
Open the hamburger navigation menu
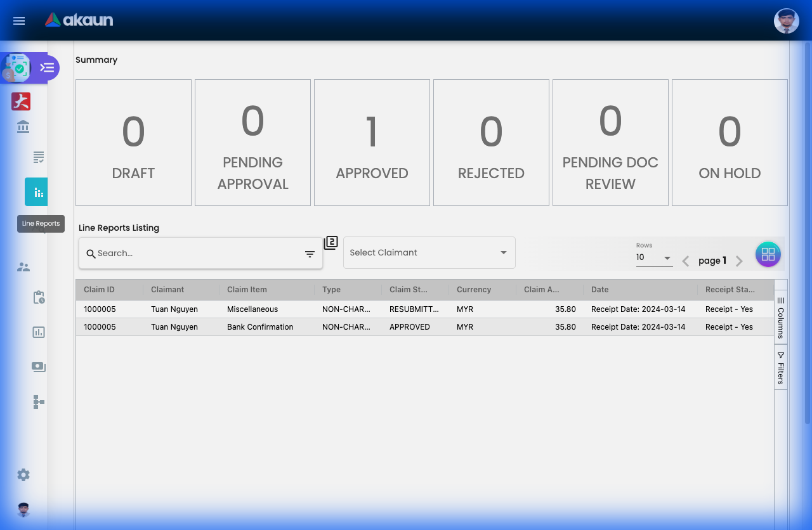click(x=18, y=20)
